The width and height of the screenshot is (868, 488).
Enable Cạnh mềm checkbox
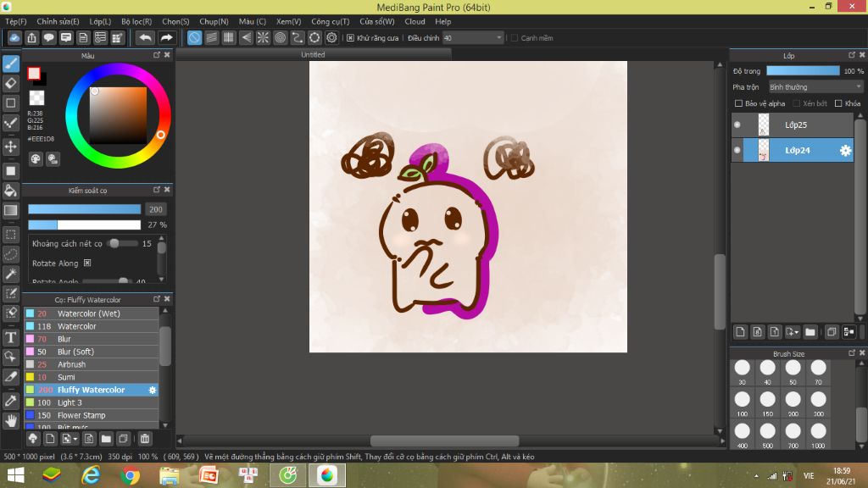coord(515,38)
